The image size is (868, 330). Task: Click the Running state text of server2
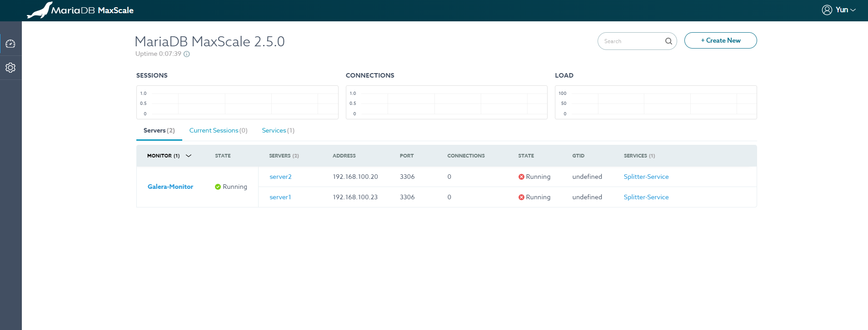coord(538,177)
